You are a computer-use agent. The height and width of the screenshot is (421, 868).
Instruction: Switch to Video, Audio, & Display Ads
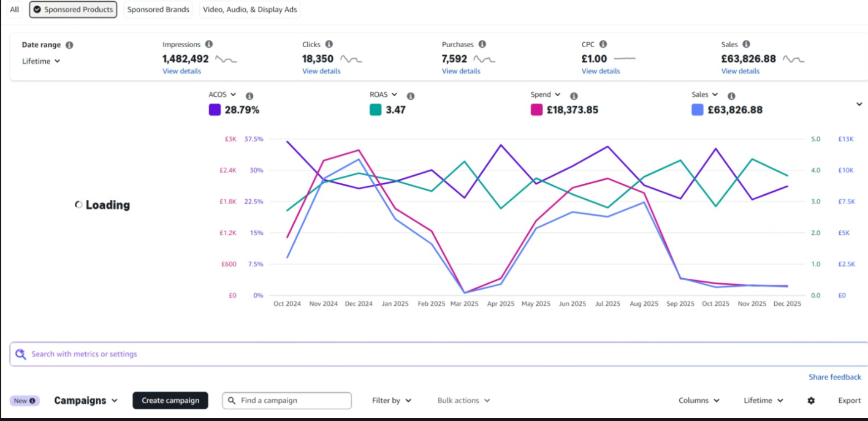coord(249,10)
